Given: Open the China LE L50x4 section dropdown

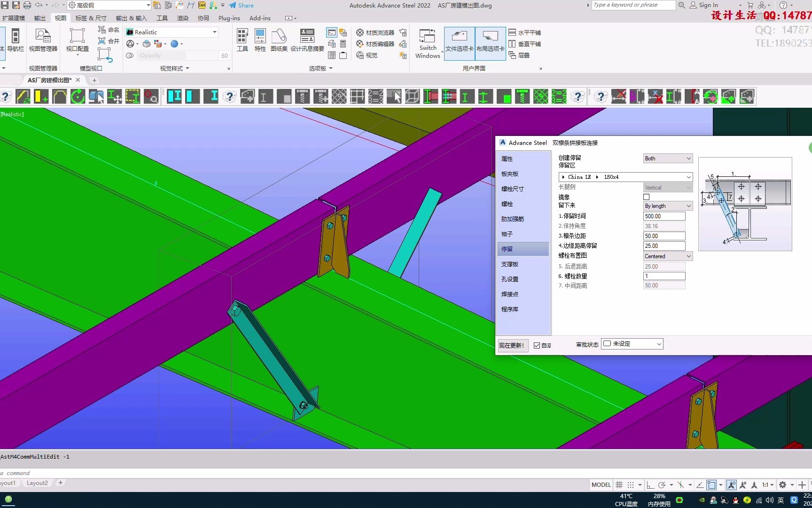Looking at the screenshot, I should tap(625, 177).
